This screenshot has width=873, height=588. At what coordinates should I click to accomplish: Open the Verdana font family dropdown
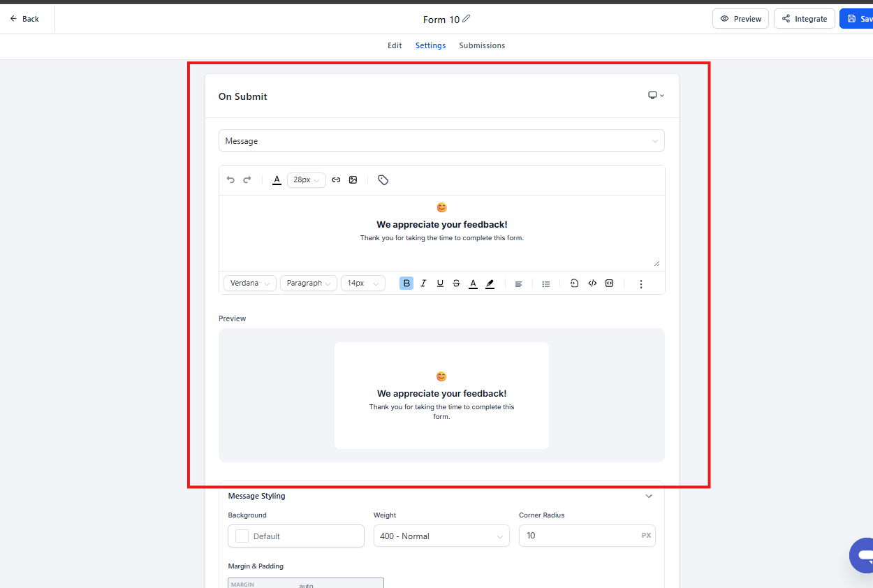(250, 284)
